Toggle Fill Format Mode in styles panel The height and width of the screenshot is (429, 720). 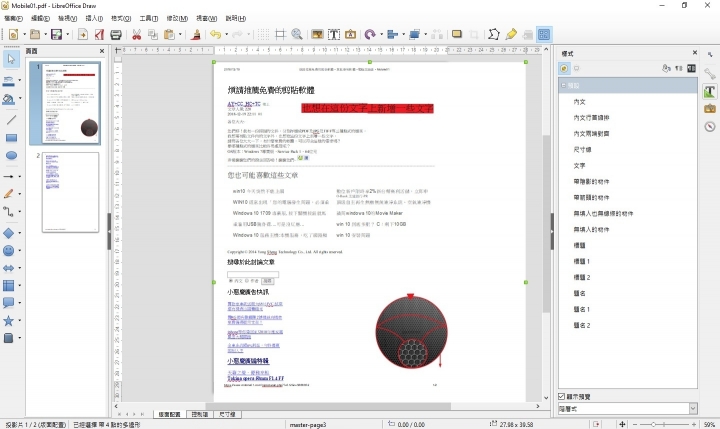tap(666, 68)
